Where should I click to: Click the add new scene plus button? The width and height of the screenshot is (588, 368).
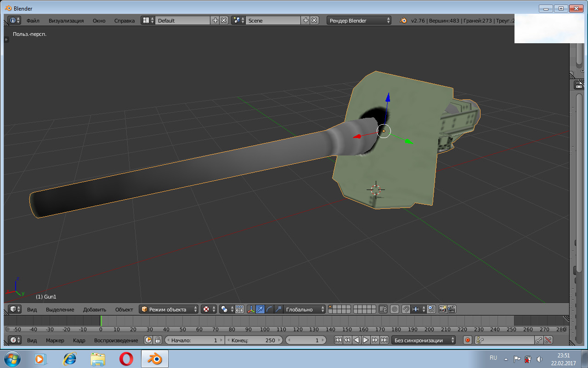click(306, 20)
